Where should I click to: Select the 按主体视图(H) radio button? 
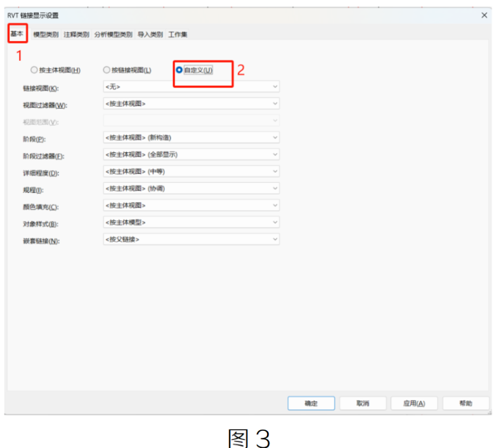coord(56,70)
